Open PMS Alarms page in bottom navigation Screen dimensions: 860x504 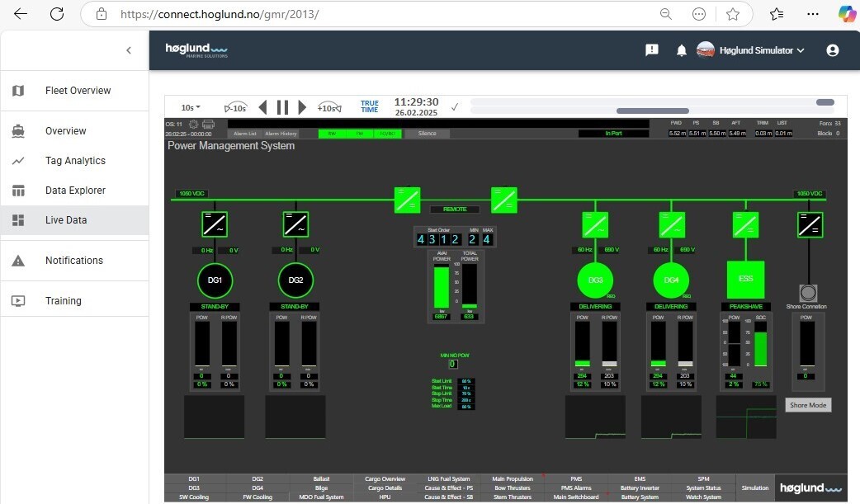click(576, 488)
